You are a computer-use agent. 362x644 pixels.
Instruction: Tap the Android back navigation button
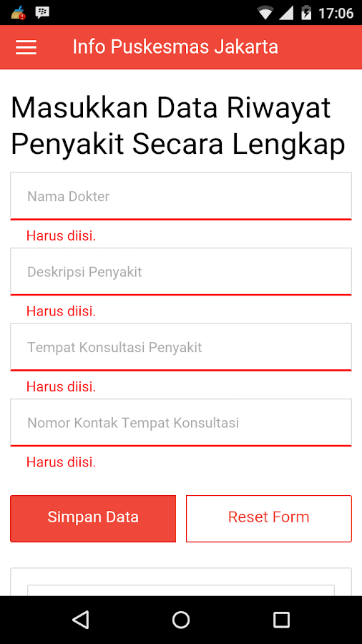pyautogui.click(x=80, y=620)
